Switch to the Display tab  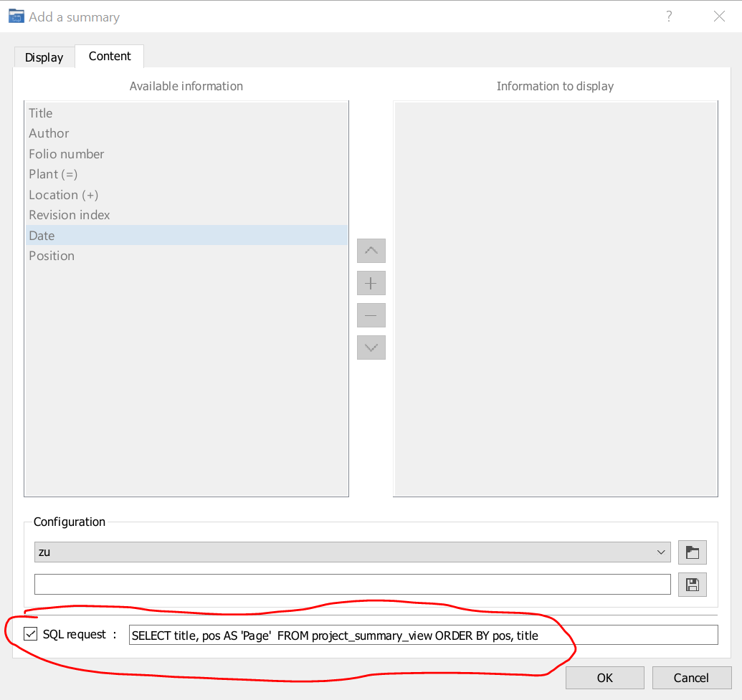[x=44, y=57]
